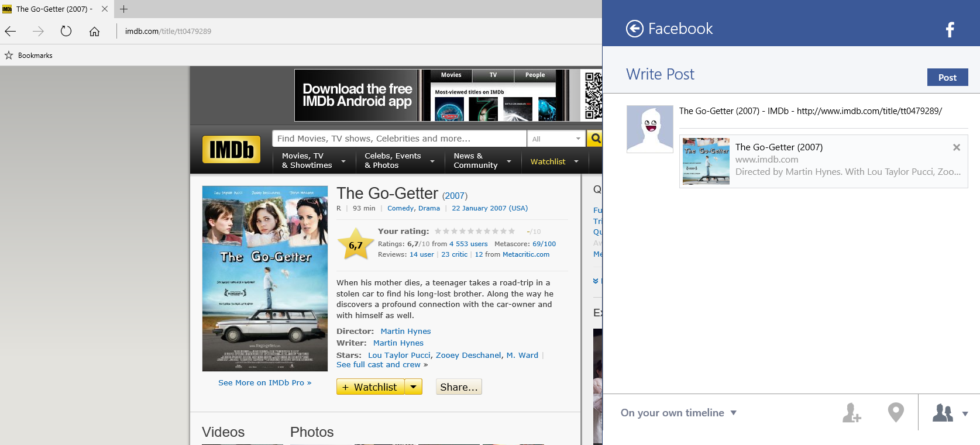The height and width of the screenshot is (445, 980).
Task: Click the Facebook f logo
Action: pos(950,29)
